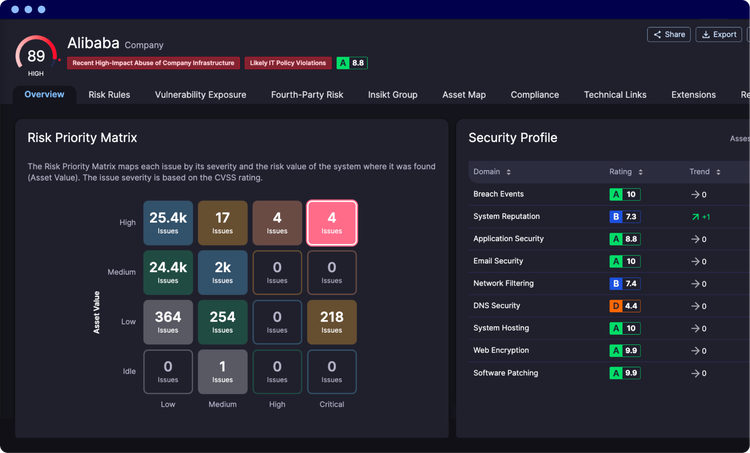Viewport: 750px width, 453px height.
Task: Click the Export button
Action: [x=718, y=34]
